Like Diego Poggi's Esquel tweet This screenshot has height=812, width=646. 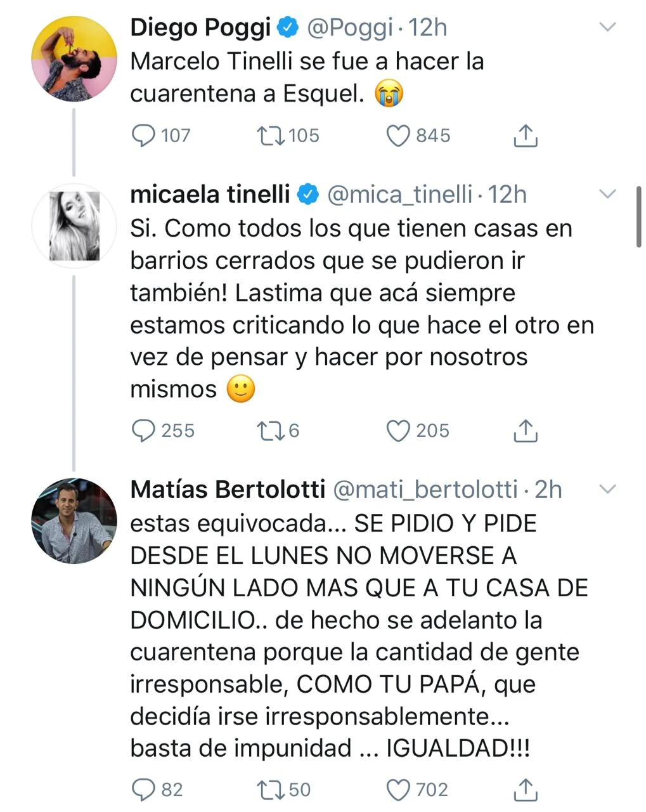coord(398,136)
